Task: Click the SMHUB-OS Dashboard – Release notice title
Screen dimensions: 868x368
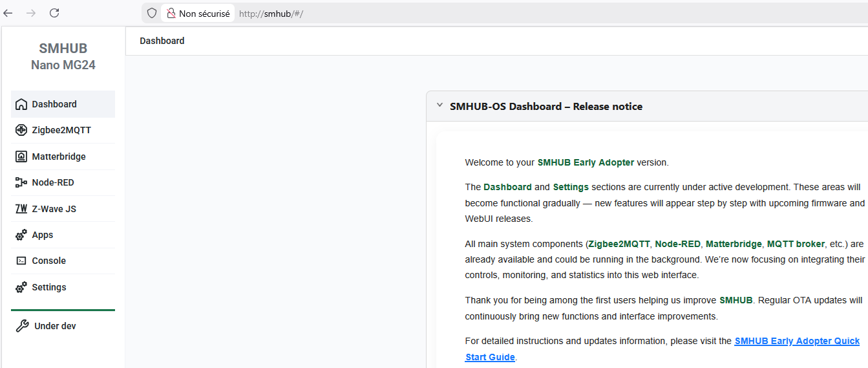Action: (546, 106)
